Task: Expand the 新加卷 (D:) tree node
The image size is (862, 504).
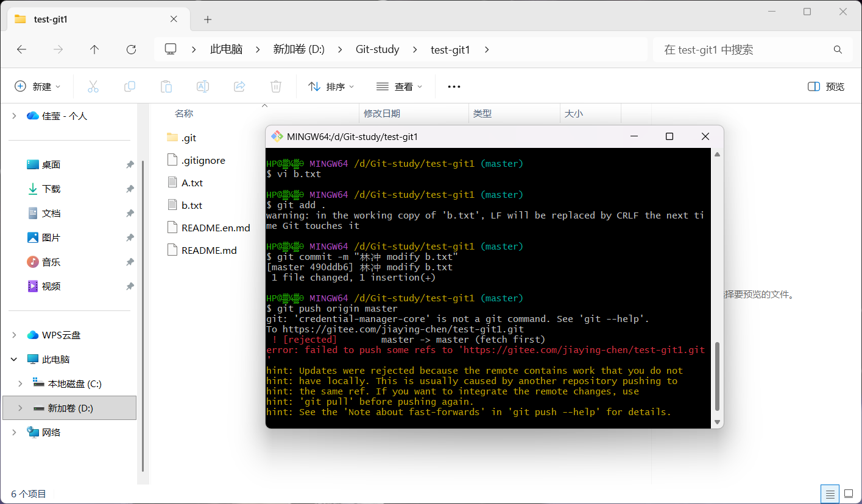Action: click(21, 408)
